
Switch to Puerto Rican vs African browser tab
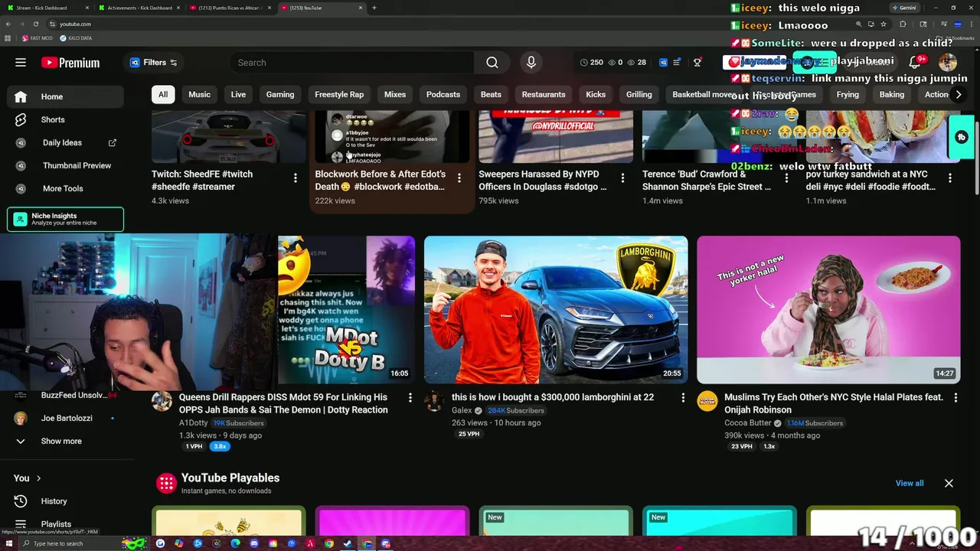[x=230, y=8]
